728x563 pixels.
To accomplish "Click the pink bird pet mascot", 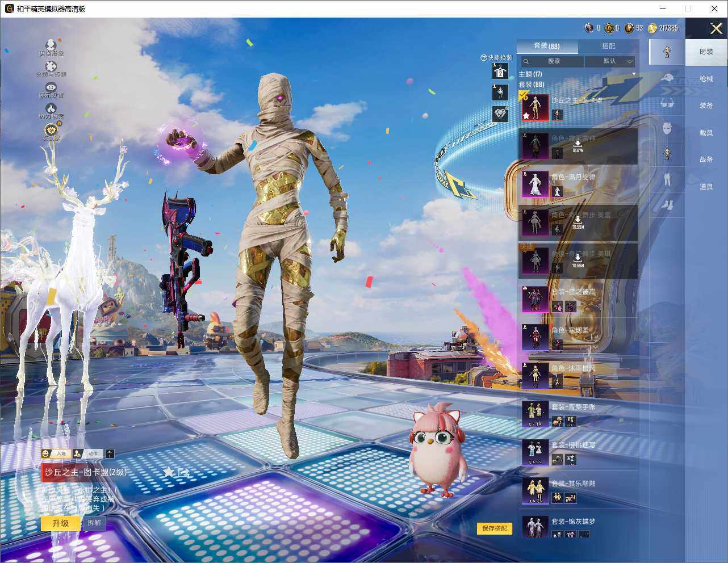I will pyautogui.click(x=438, y=449).
